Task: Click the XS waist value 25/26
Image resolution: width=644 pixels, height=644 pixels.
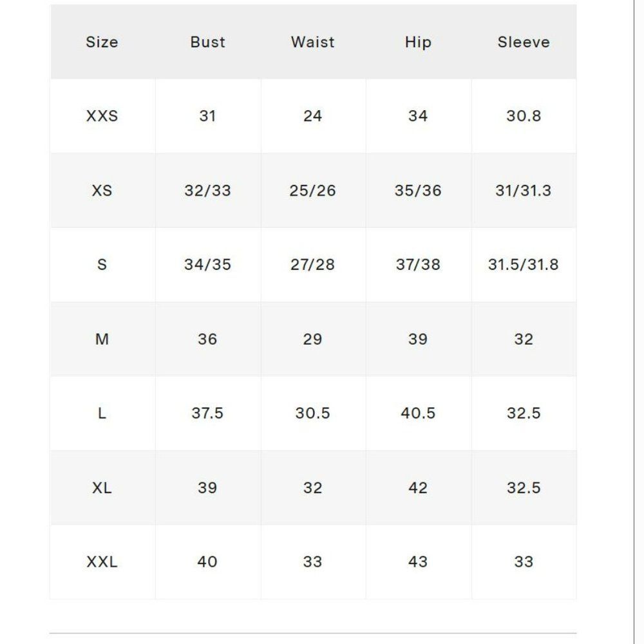Action: coord(312,191)
